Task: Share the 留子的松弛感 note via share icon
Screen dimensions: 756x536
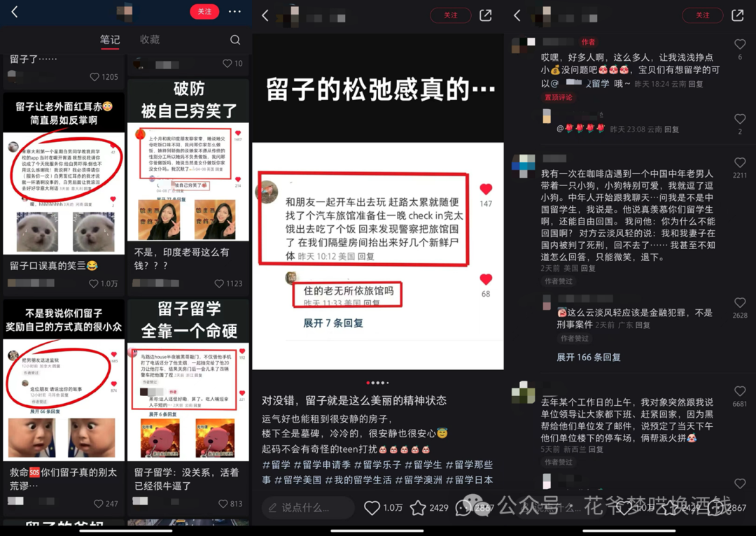Action: click(x=486, y=15)
